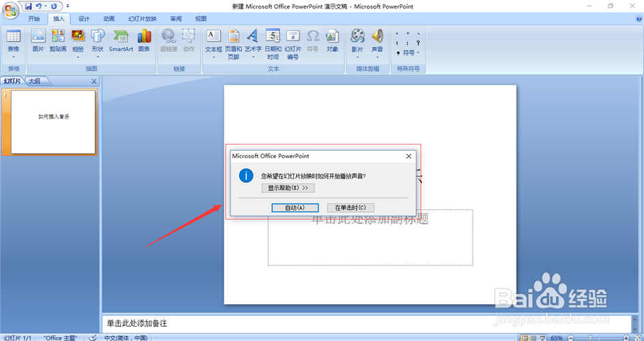Insert clip art (剪贴画)
The width and height of the screenshot is (644, 341).
58,41
